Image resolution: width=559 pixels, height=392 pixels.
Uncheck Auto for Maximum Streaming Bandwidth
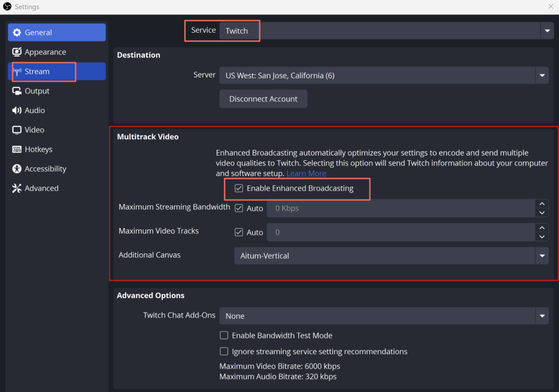(239, 208)
